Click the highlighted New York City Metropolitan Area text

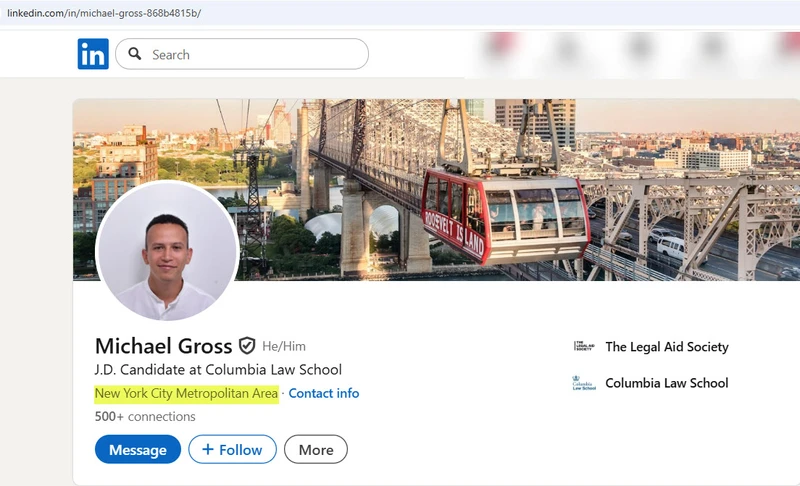(x=186, y=393)
